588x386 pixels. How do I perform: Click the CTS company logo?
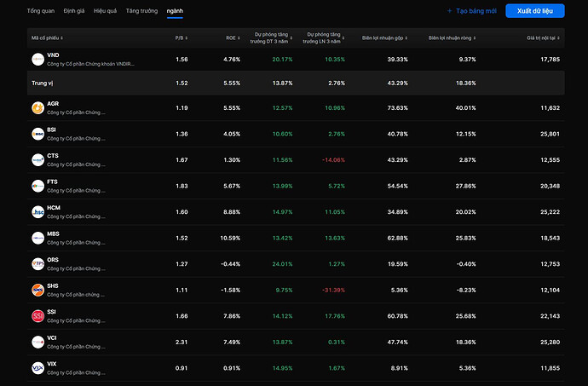(x=37, y=160)
